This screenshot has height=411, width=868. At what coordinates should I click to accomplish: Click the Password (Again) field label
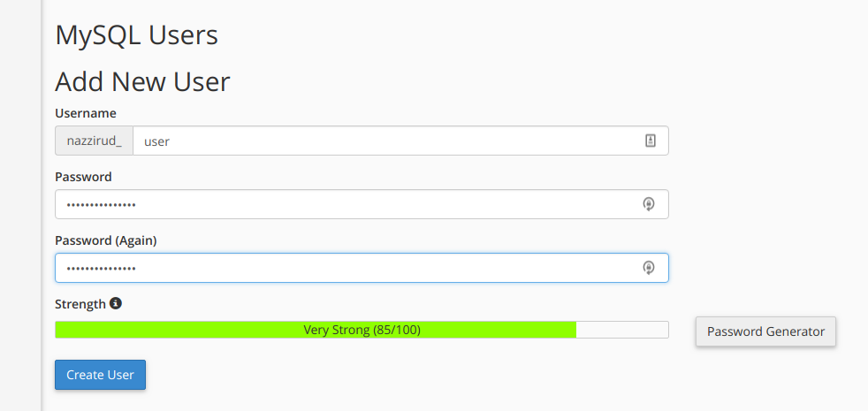106,241
